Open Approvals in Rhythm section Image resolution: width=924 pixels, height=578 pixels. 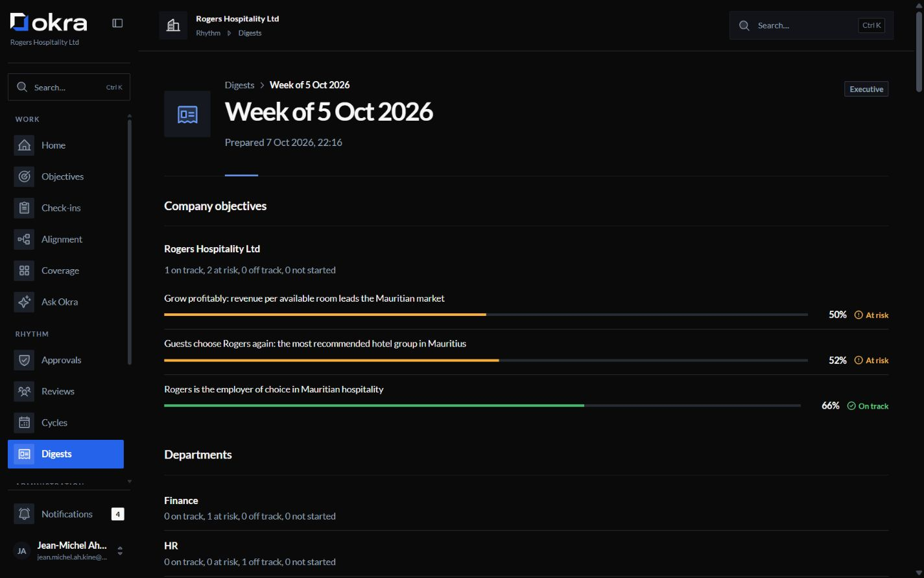pos(65,360)
